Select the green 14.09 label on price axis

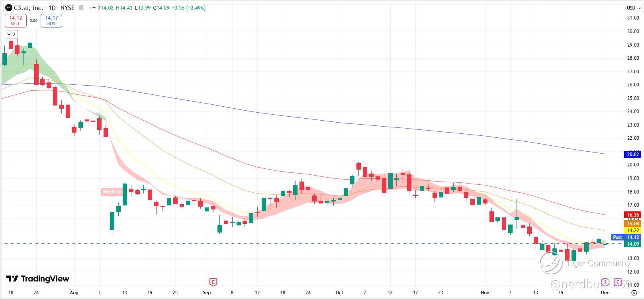633,244
